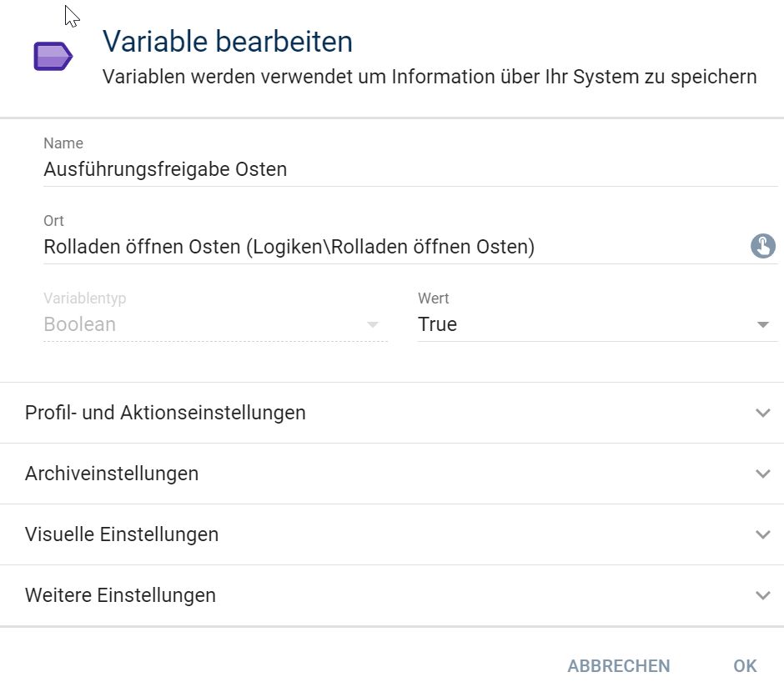The image size is (784, 687).
Task: Confirm changes with the OK button
Action: click(745, 666)
